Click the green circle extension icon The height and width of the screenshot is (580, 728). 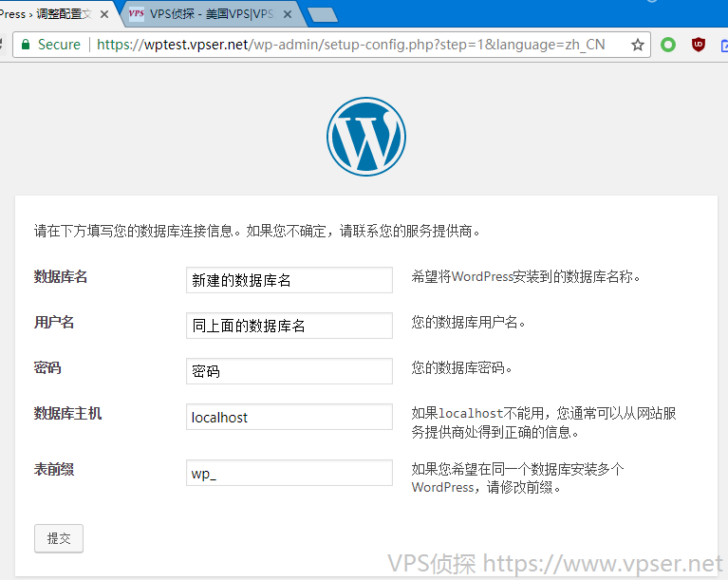pos(668,45)
